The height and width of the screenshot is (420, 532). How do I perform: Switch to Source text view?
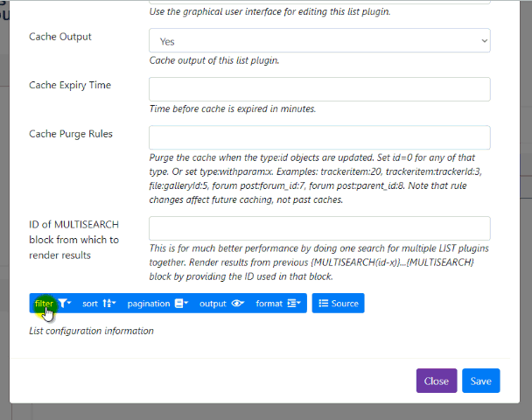[x=345, y=304]
